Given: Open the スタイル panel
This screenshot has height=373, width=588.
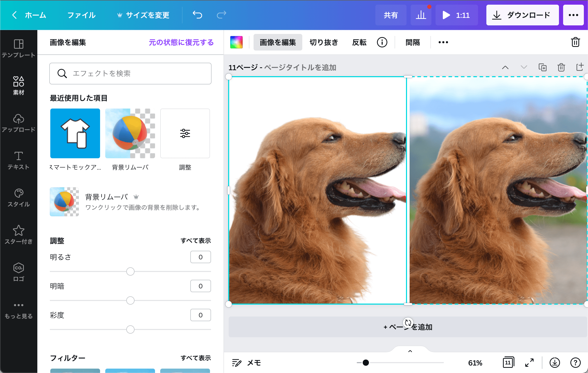Looking at the screenshot, I should click(x=18, y=197).
